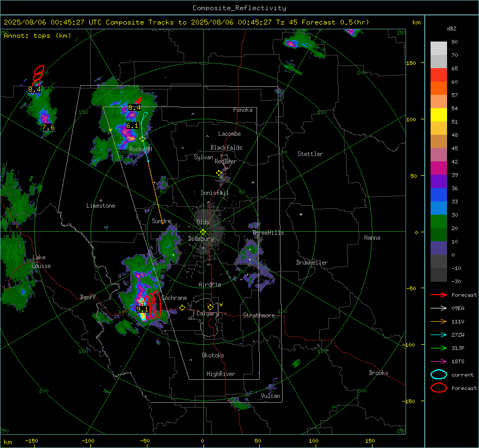Click the yellow 51 dBZ color swatch

[x=439, y=115]
